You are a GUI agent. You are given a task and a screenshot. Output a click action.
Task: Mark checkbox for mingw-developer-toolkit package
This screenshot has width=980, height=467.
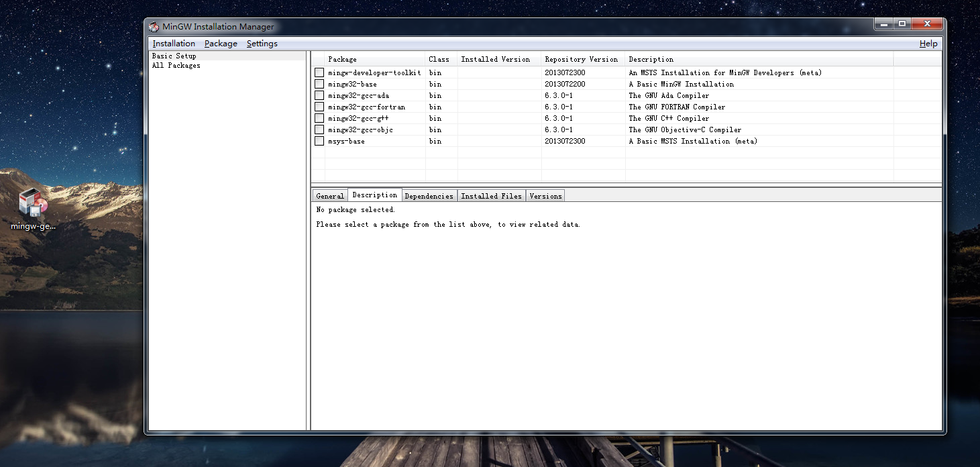(x=319, y=72)
